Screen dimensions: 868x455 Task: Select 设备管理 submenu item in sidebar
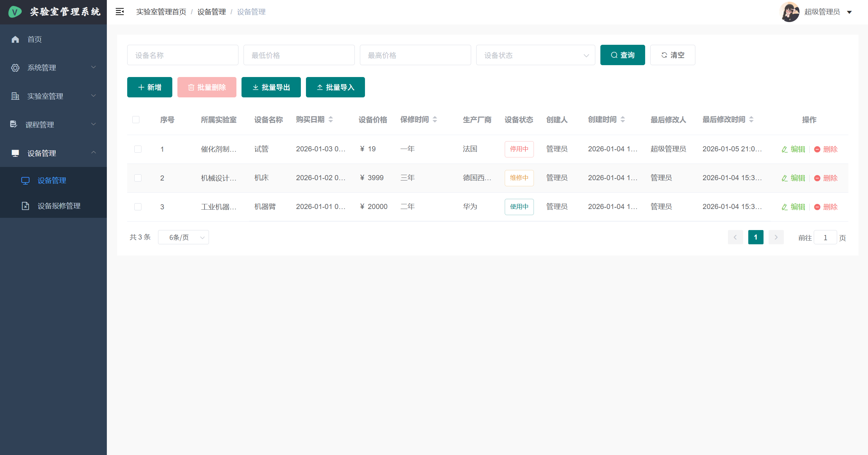[x=52, y=180]
